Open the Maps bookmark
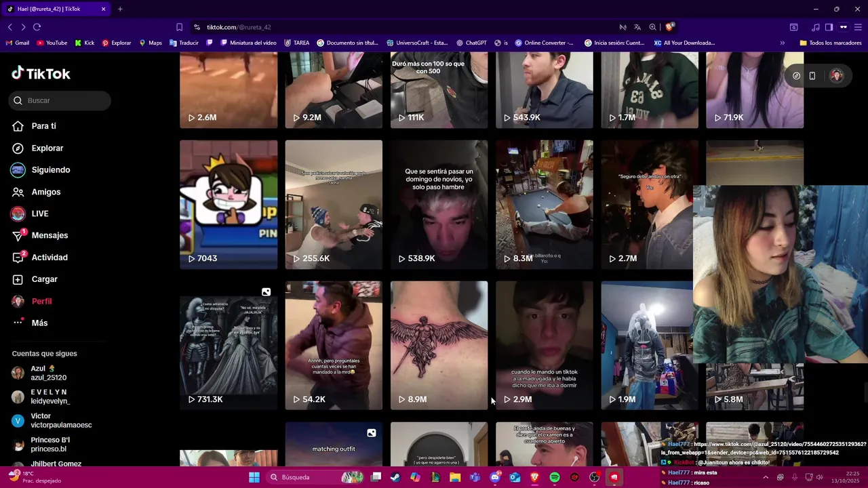 [151, 43]
